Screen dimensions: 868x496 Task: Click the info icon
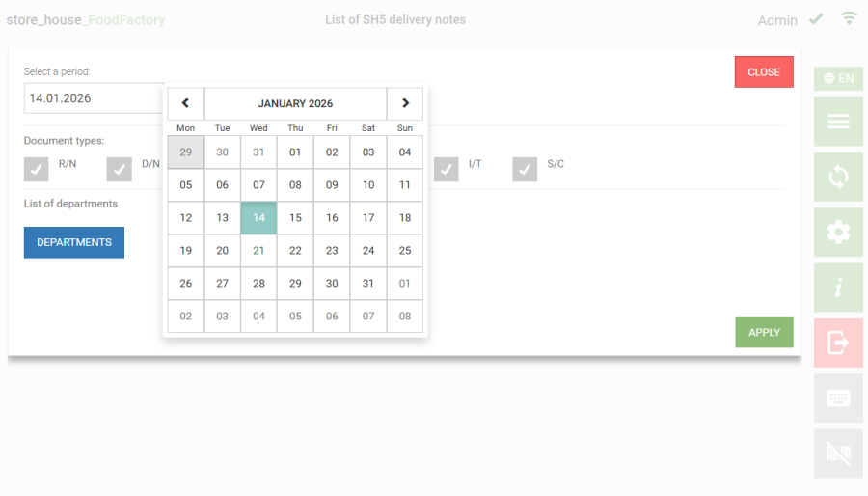838,288
